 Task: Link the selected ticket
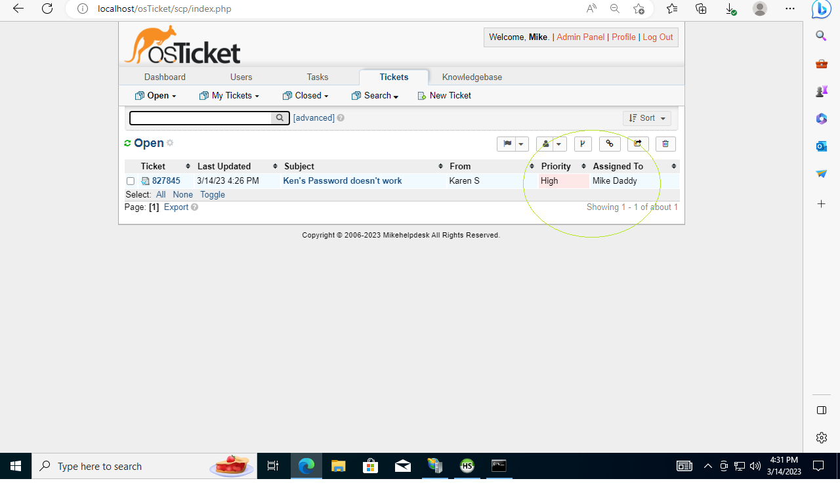click(610, 144)
